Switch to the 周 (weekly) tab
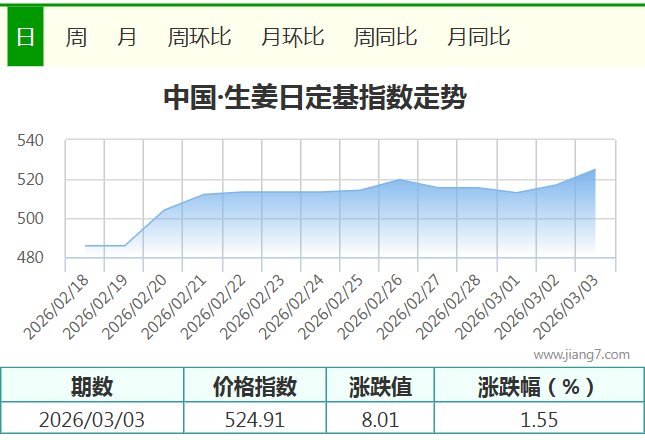 [x=76, y=38]
